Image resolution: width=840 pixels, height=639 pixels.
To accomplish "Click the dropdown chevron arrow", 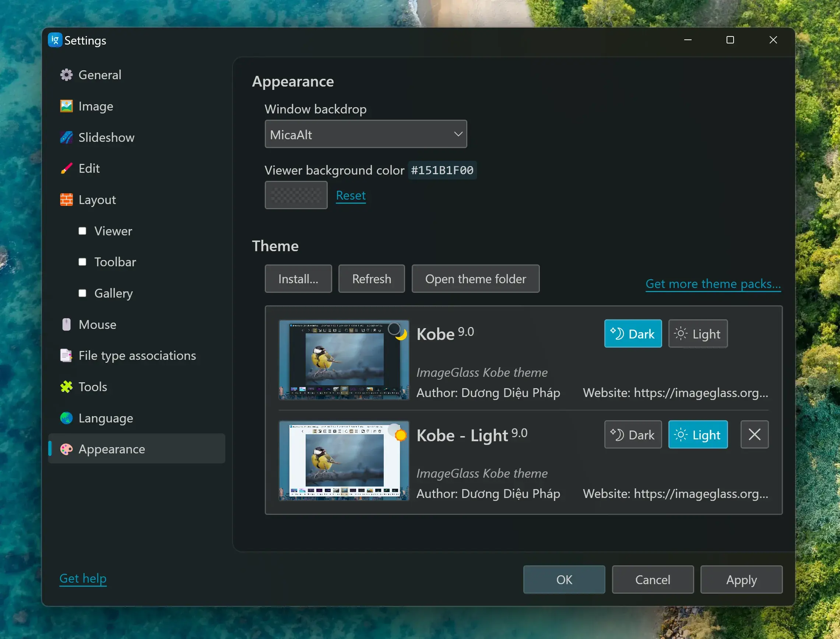I will (x=458, y=134).
